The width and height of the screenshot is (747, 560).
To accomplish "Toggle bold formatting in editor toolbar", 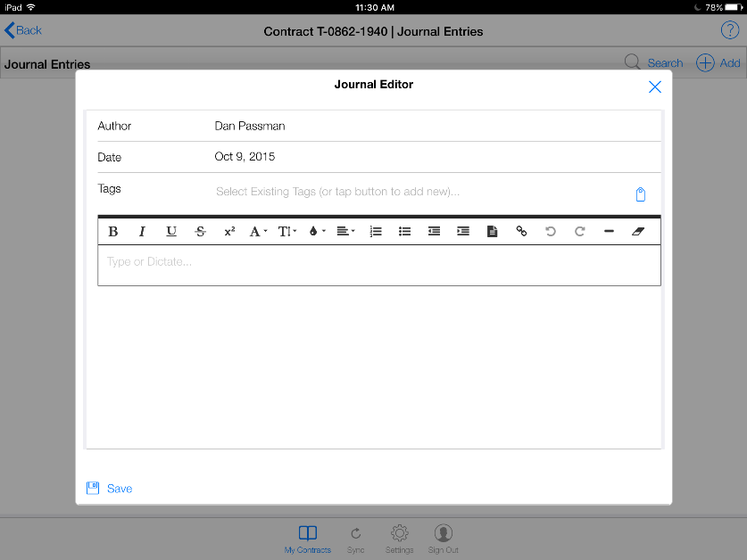I will (x=113, y=232).
